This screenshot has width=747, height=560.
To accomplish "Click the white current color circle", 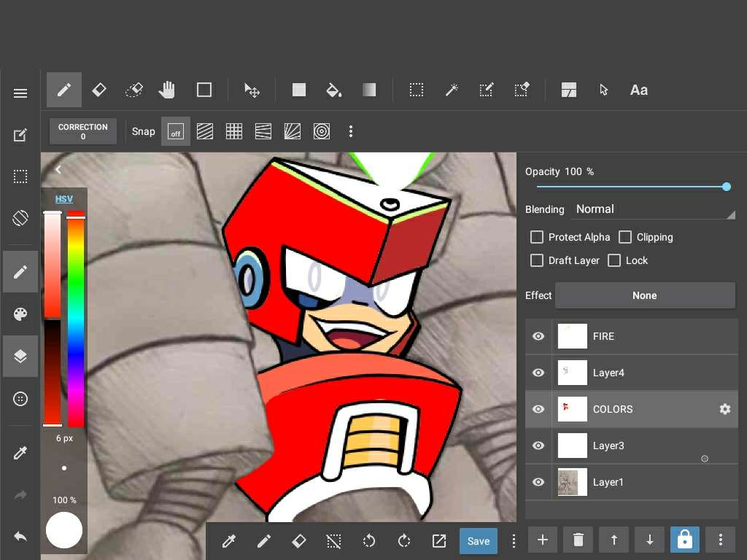I will coord(64,530).
